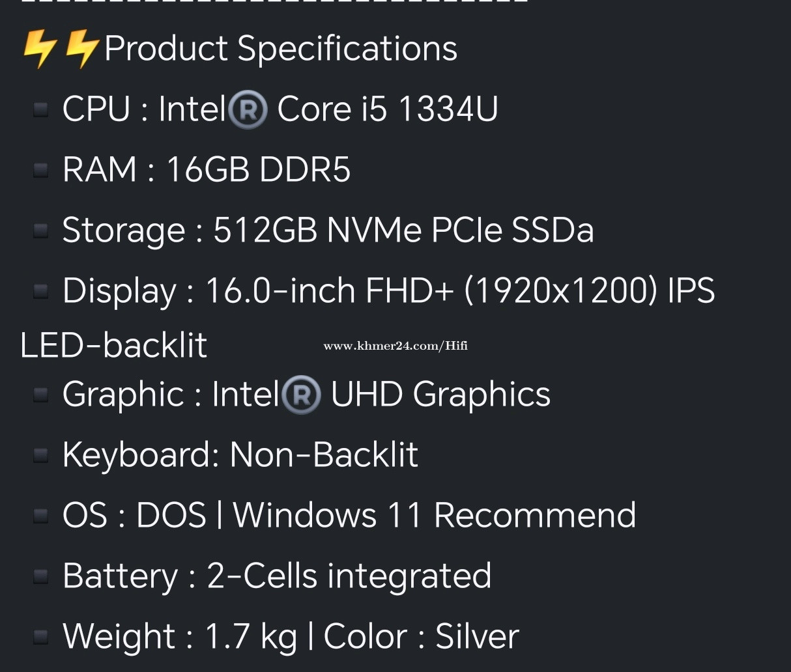Click the 16GB DDR5 text
Image resolution: width=791 pixels, height=672 pixels.
(259, 169)
